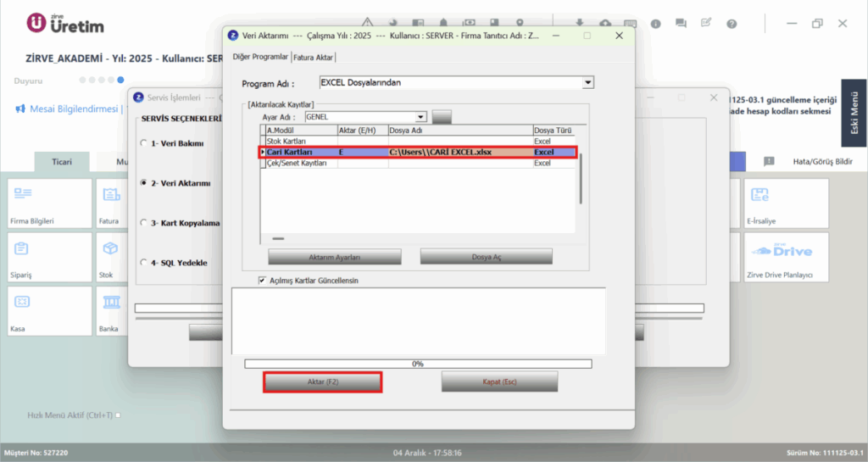Click the Aktar (E/H) column header
The image size is (868, 462).
click(x=363, y=131)
